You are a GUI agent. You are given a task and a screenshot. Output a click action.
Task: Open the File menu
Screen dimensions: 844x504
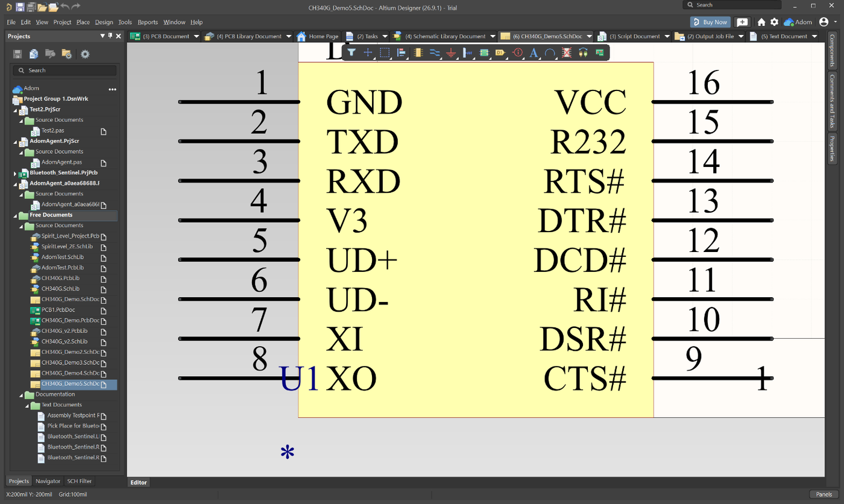(x=11, y=22)
